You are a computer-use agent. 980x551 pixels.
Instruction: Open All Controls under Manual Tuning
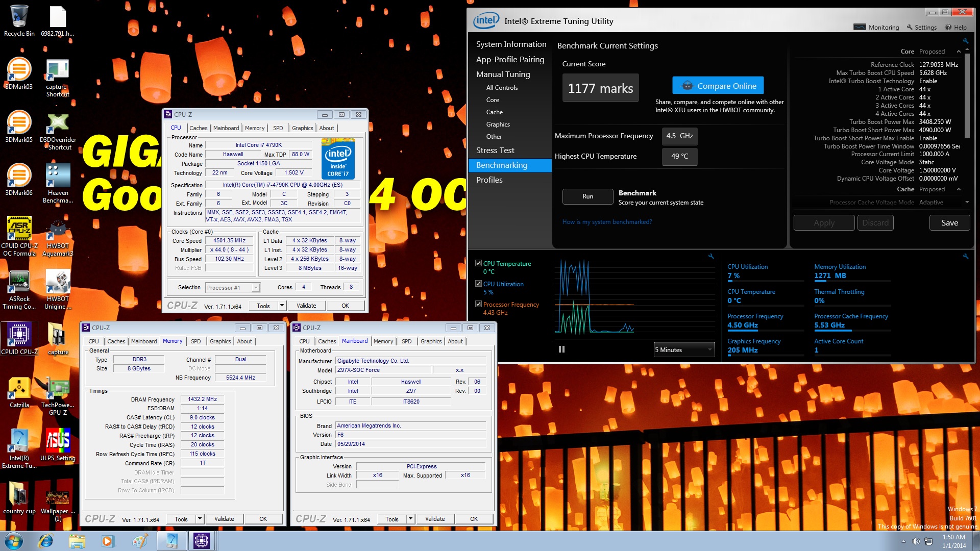pos(502,88)
